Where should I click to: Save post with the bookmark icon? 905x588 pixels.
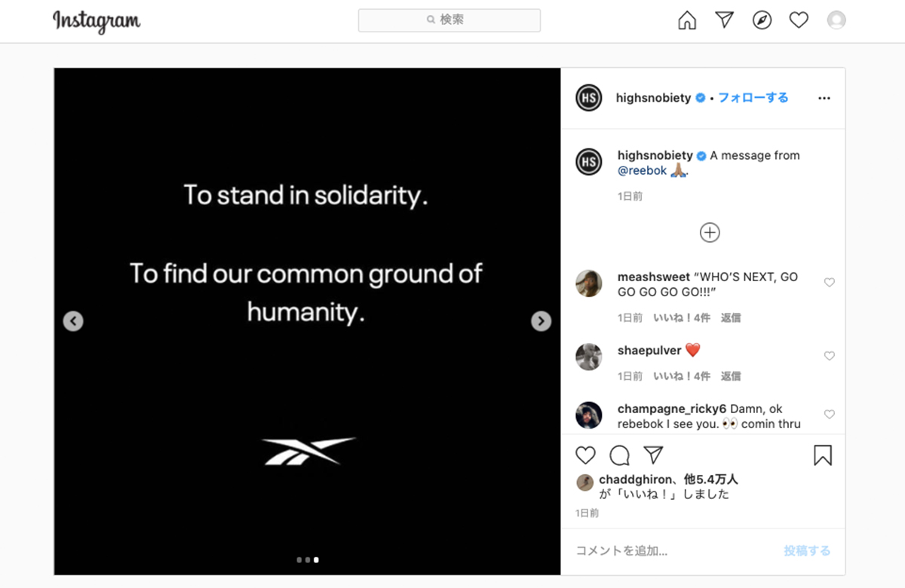823,455
